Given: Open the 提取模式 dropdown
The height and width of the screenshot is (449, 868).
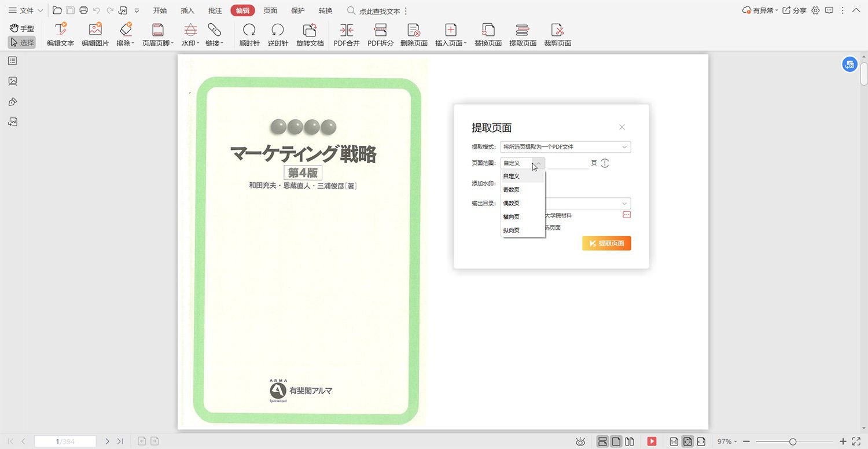Looking at the screenshot, I should (x=565, y=147).
